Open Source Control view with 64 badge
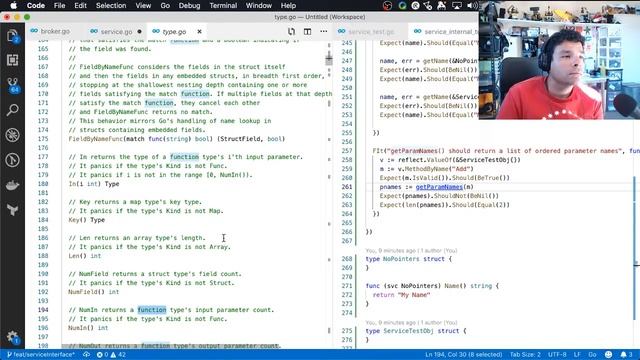The height and width of the screenshot is (360, 640). [x=13, y=85]
